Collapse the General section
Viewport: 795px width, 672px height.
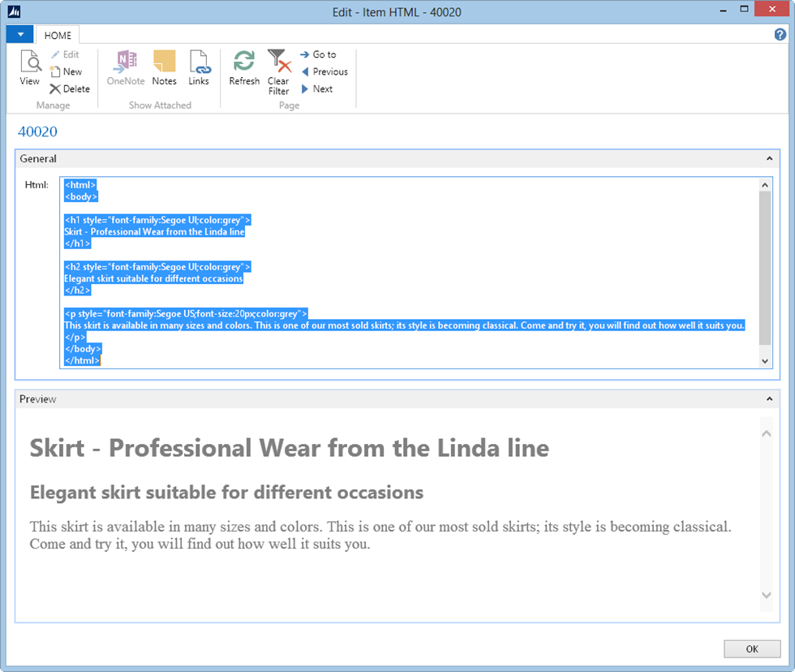769,159
